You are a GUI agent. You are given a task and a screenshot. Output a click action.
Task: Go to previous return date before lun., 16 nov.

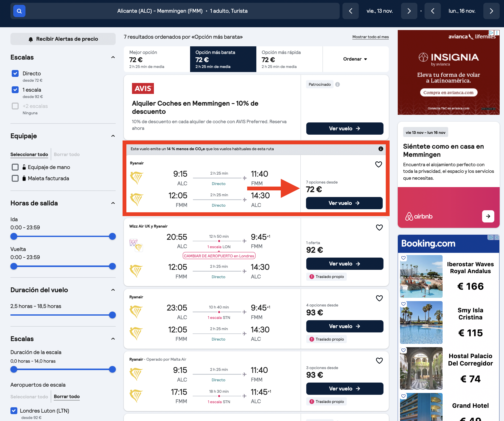432,11
